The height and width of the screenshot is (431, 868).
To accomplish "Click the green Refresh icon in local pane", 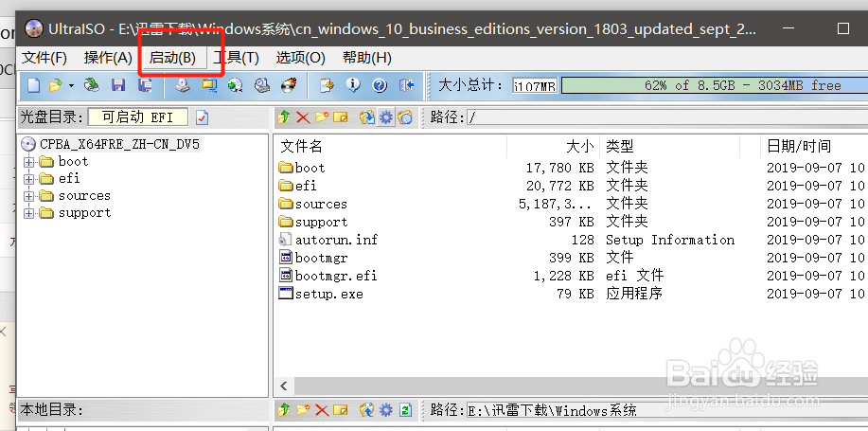I will pos(405,410).
